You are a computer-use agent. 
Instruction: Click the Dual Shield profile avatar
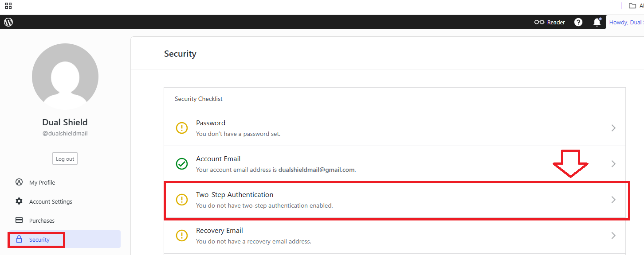65,77
